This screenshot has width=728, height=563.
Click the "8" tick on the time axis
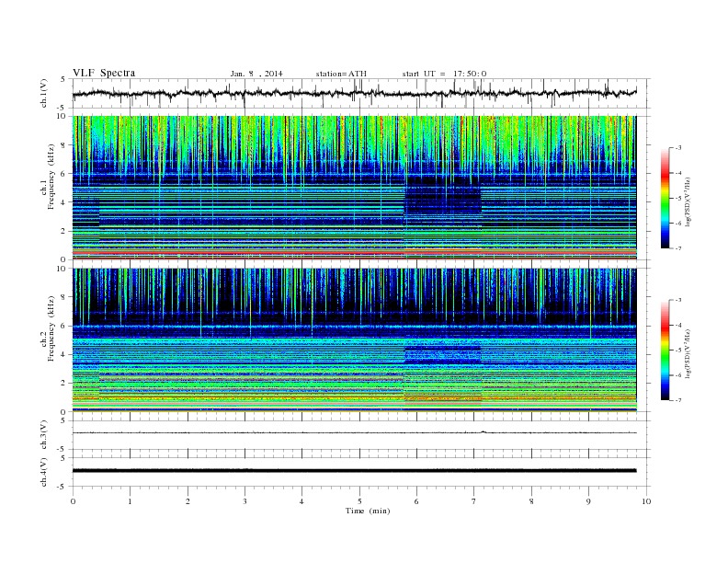point(531,501)
